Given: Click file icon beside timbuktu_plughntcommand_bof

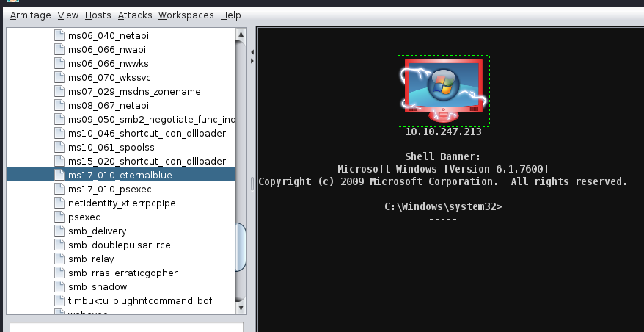Looking at the screenshot, I should [60, 300].
